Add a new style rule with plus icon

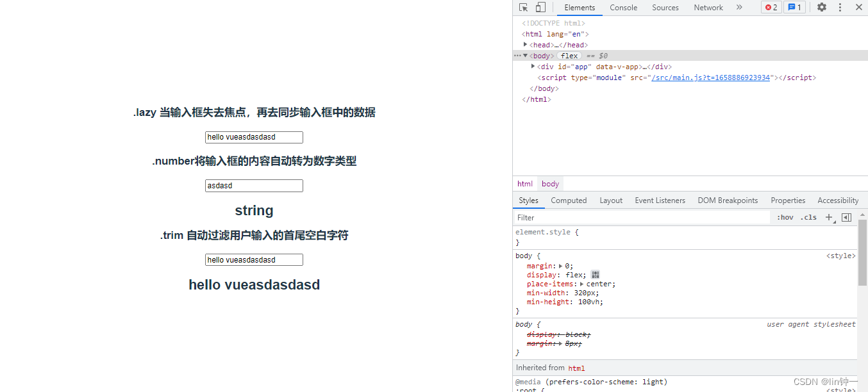click(829, 218)
